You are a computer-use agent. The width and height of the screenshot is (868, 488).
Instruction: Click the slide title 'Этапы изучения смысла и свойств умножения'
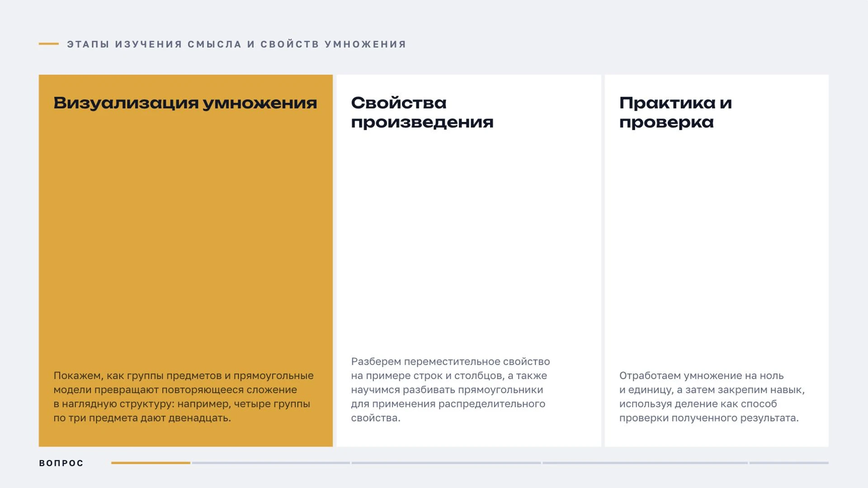tap(237, 44)
